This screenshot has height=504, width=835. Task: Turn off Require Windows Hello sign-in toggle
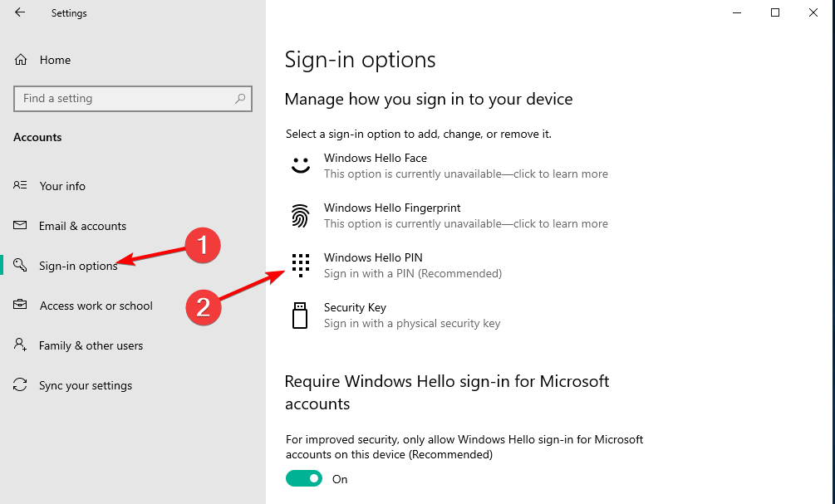(x=304, y=478)
